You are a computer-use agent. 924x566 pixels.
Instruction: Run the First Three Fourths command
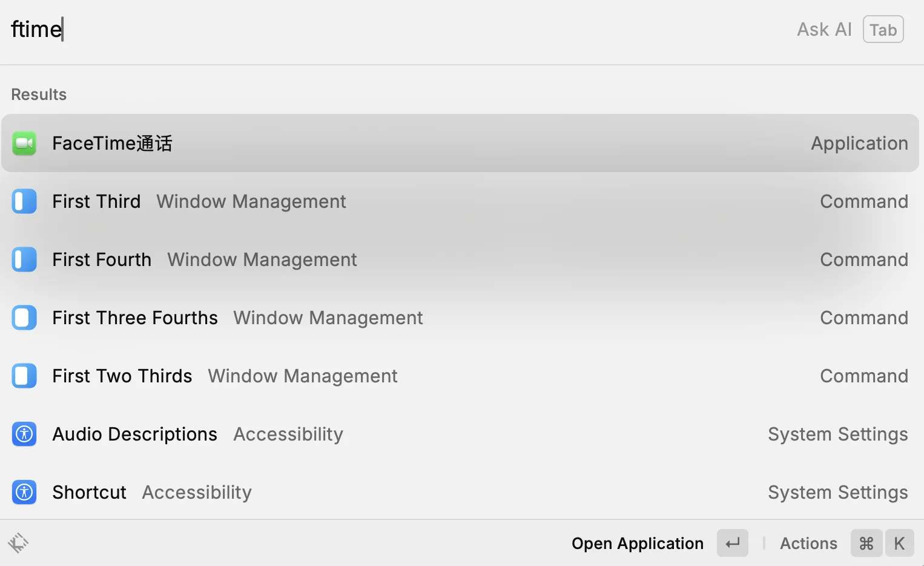click(460, 318)
